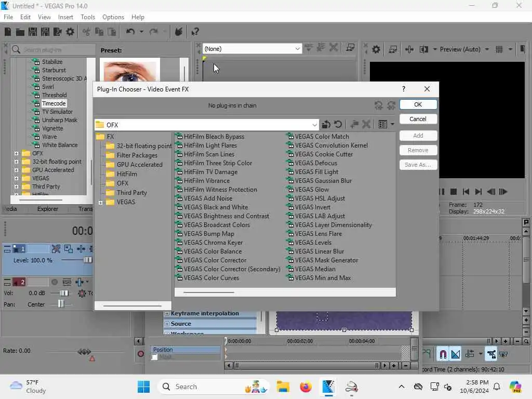Screen dimensions: 532x399
Task: Click the preview settings gear icon
Action: click(x=376, y=49)
